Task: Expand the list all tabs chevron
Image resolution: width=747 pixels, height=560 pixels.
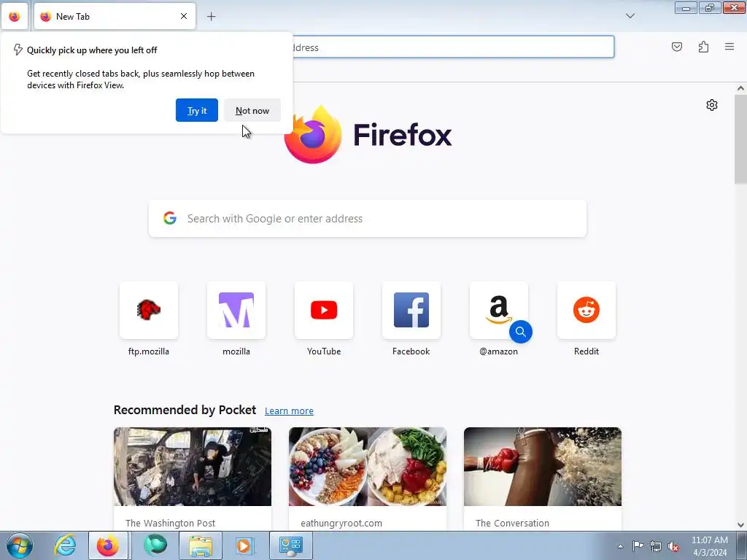Action: [x=630, y=16]
